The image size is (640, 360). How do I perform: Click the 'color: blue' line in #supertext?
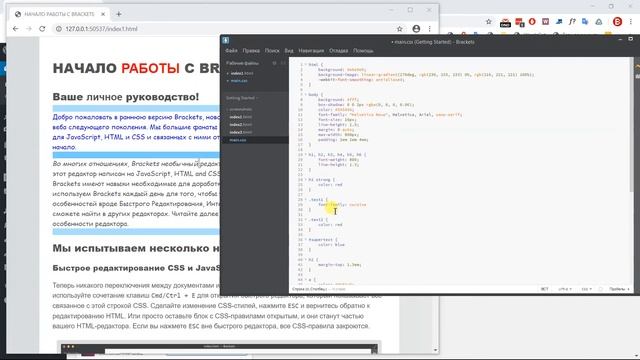[331, 244]
